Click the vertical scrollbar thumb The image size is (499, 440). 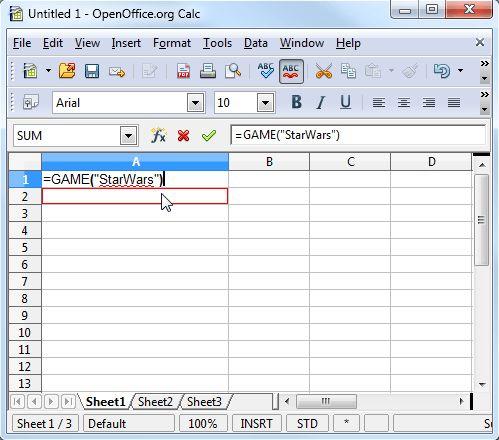click(481, 220)
